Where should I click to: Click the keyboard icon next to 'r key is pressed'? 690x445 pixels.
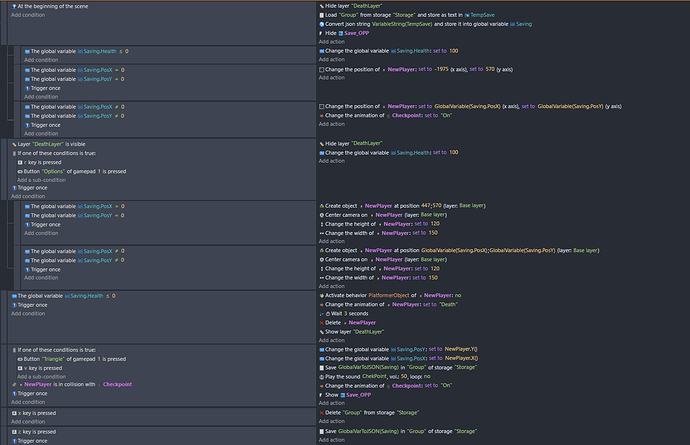tap(21, 162)
